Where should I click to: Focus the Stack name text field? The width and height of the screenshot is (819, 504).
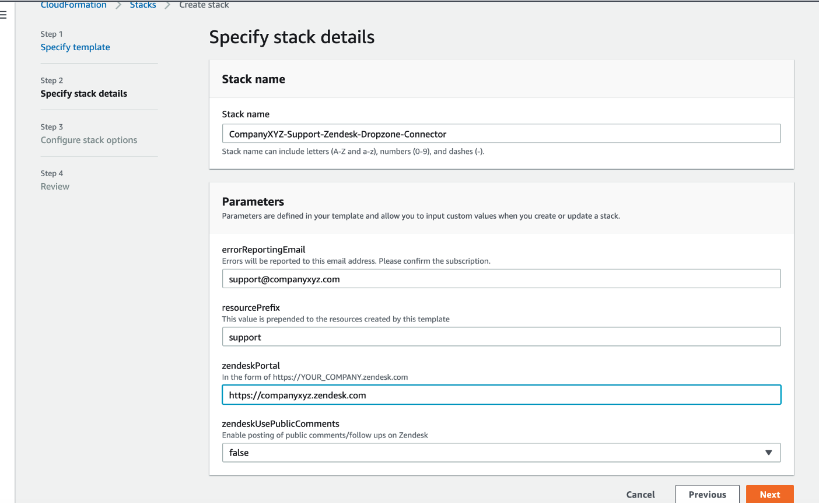[x=501, y=134]
